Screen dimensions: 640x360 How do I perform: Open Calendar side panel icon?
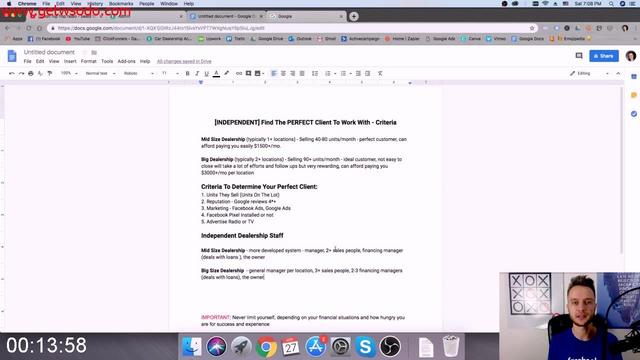pos(633,77)
